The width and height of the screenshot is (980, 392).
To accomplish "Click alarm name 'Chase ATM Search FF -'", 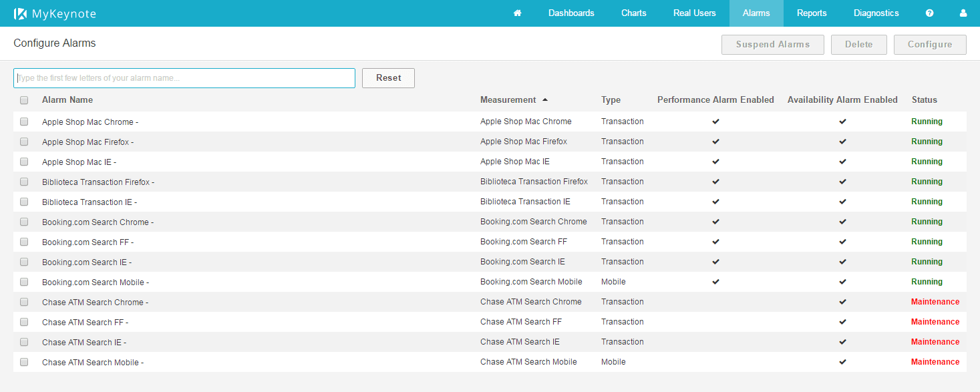I will pyautogui.click(x=85, y=323).
